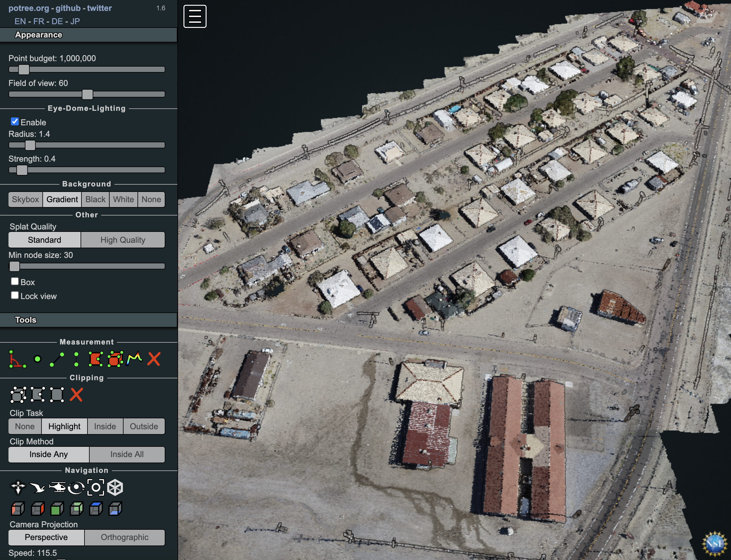Activate the volume measurement tool
731x560 pixels.
115,359
